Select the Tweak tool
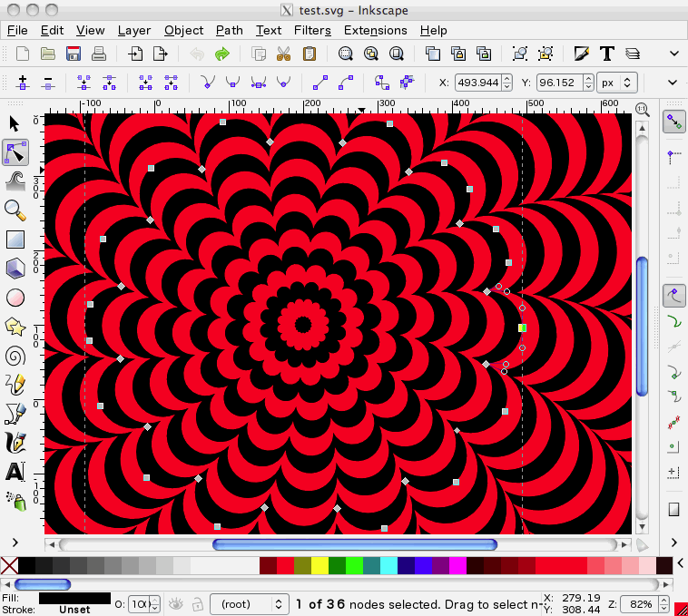688x616 pixels. tap(15, 181)
